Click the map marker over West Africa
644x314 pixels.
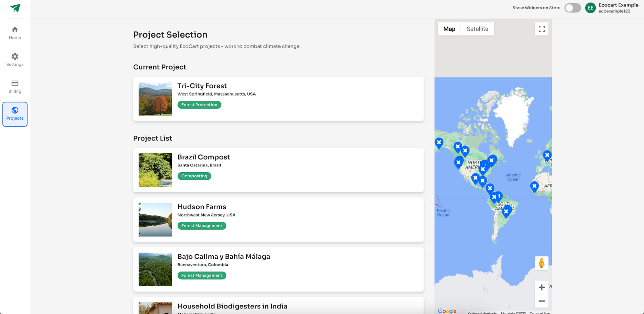click(534, 187)
